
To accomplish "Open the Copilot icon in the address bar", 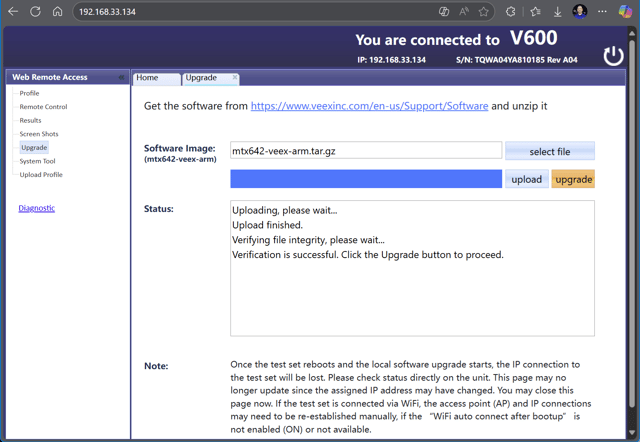I will pos(444,11).
